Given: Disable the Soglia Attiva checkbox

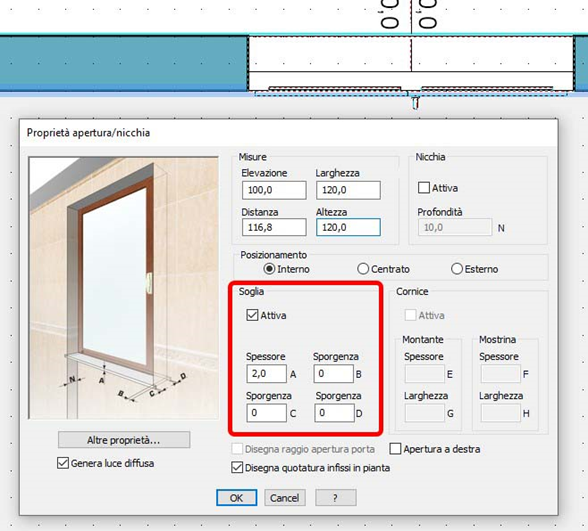Looking at the screenshot, I should [x=252, y=315].
